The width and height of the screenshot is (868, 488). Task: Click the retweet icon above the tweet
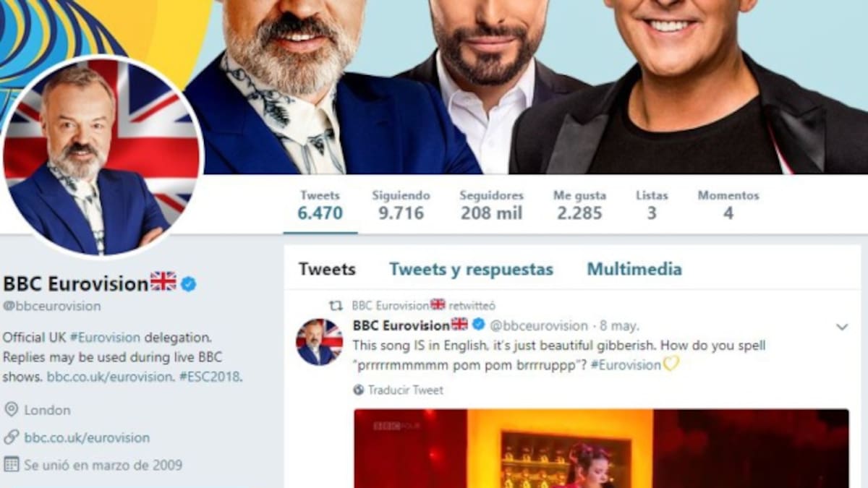pyautogui.click(x=336, y=306)
